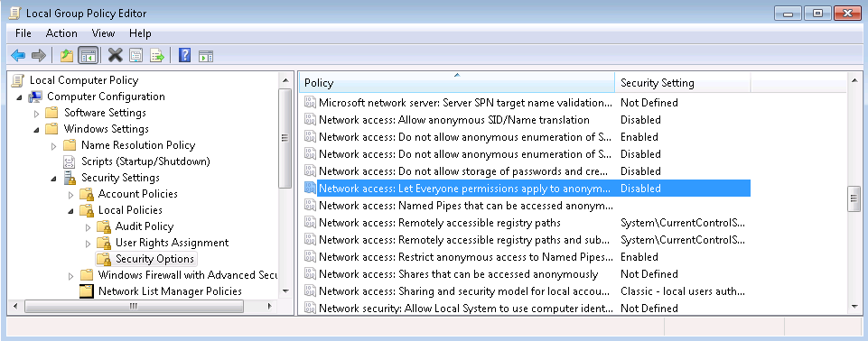Click the Computer Configuration computer icon
This screenshot has width=868, height=341.
click(x=35, y=97)
